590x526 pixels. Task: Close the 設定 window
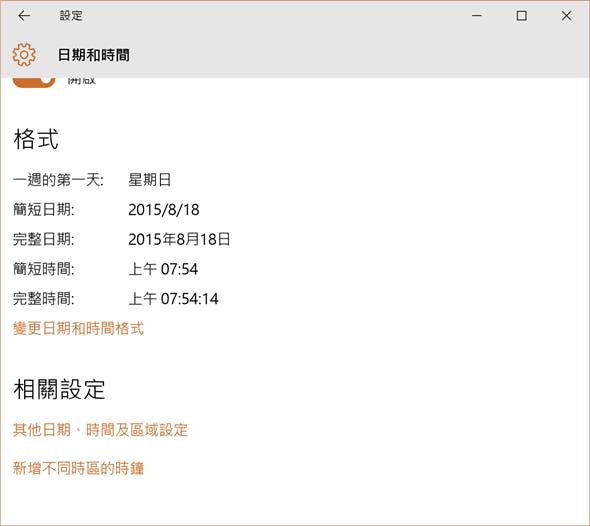[566, 16]
